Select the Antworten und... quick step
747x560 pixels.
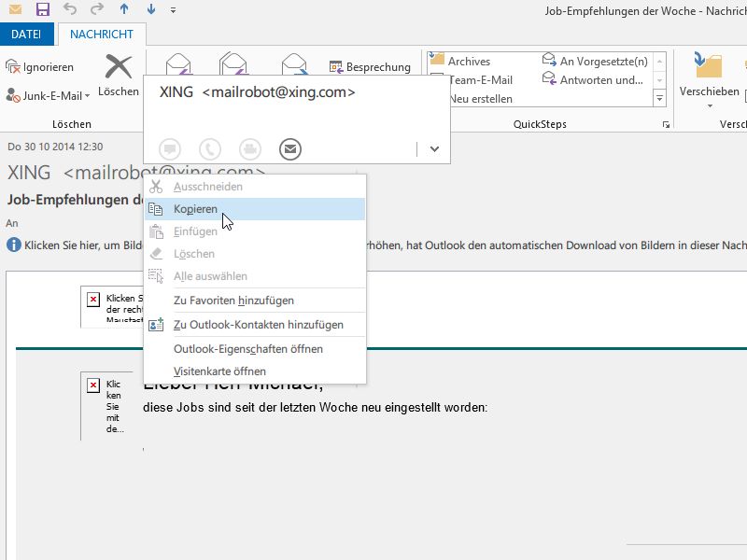pyautogui.click(x=593, y=80)
